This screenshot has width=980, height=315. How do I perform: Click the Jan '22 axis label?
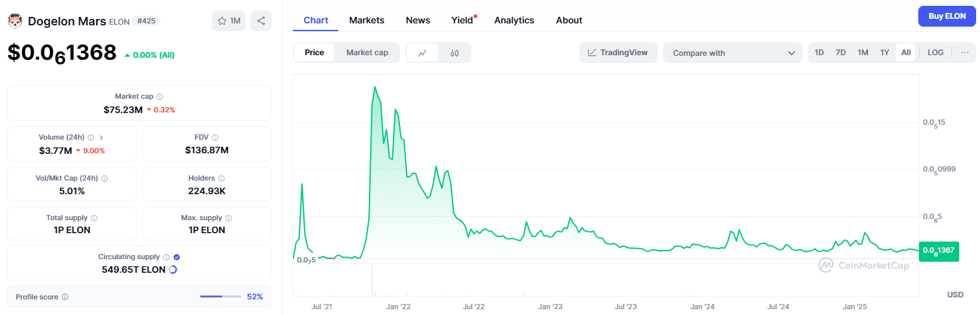coord(397,306)
